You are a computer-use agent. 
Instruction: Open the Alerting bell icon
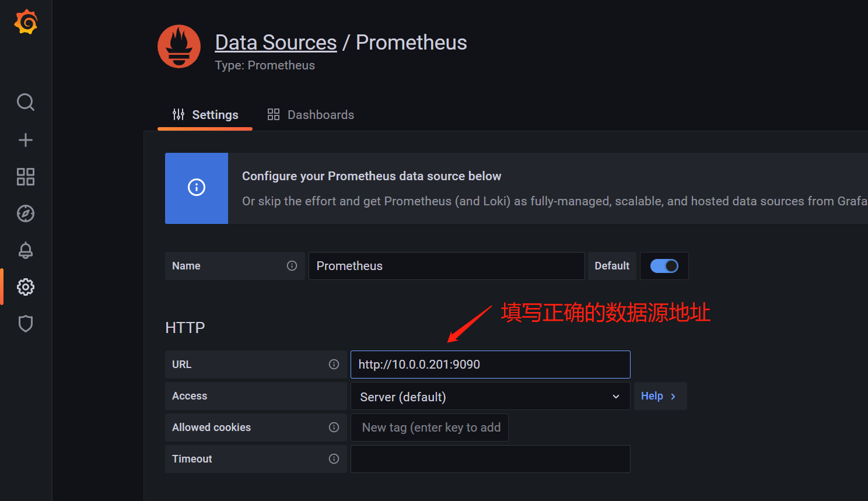pyautogui.click(x=26, y=250)
